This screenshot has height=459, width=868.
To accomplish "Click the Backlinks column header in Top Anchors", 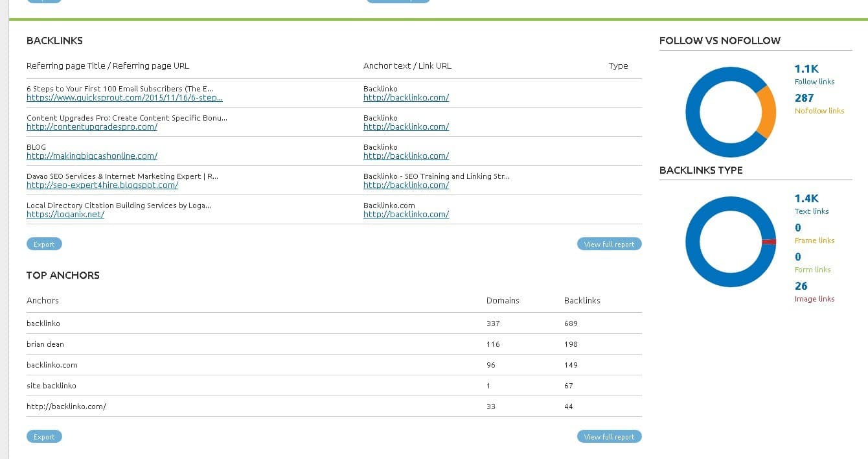I will (582, 301).
